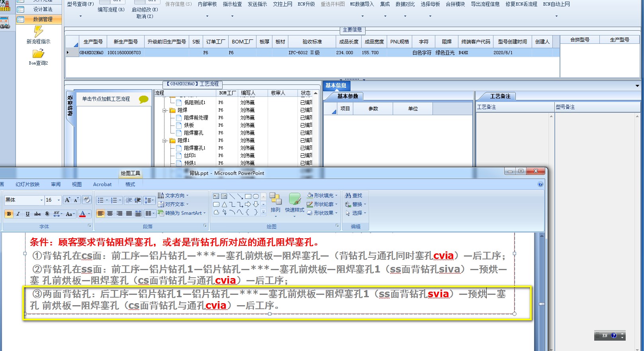Image resolution: width=644 pixels, height=351 pixels.
Task: Open 形状轮廓 shape outline menu
Action: click(x=323, y=204)
